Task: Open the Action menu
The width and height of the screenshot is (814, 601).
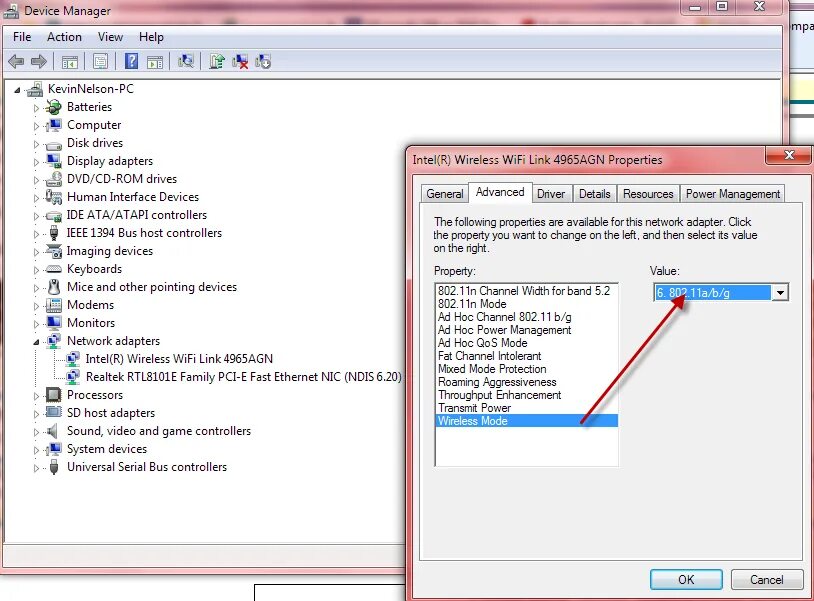Action: click(x=64, y=37)
